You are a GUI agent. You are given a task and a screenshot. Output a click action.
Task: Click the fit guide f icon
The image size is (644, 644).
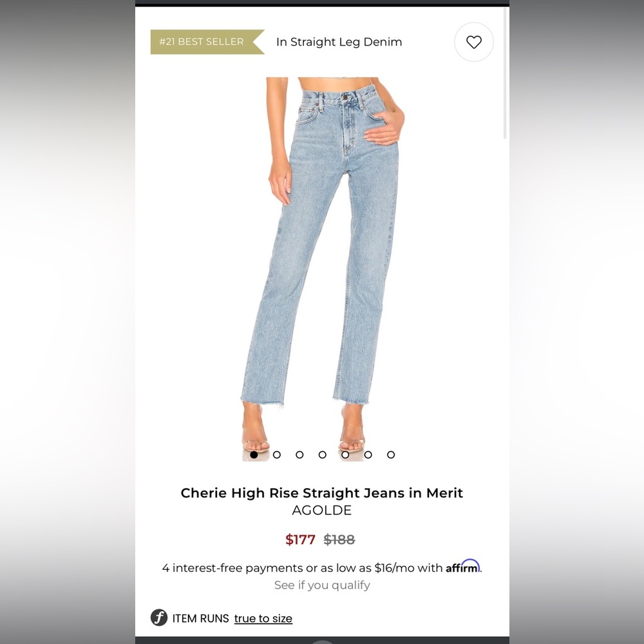pos(159,618)
